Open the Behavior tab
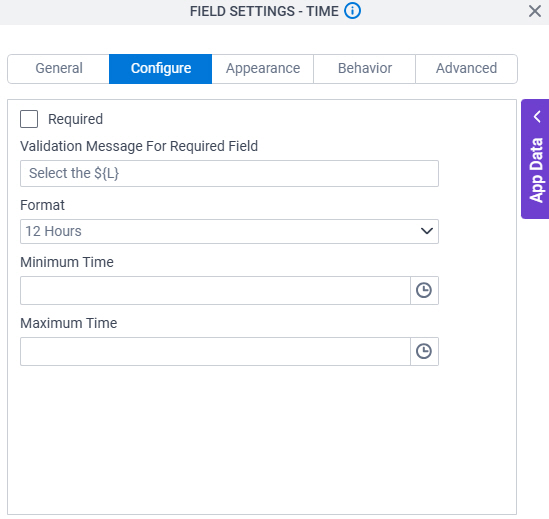549x519 pixels. tap(364, 69)
